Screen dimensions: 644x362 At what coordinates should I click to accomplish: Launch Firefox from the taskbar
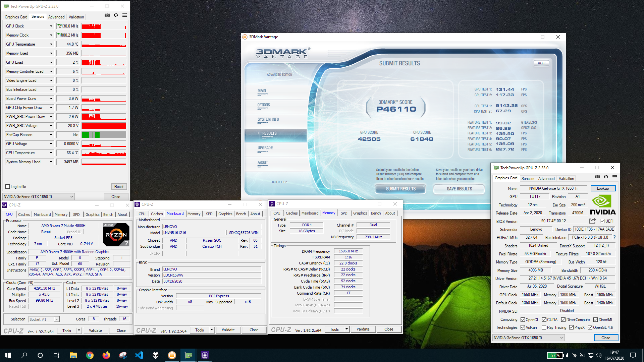pyautogui.click(x=106, y=355)
